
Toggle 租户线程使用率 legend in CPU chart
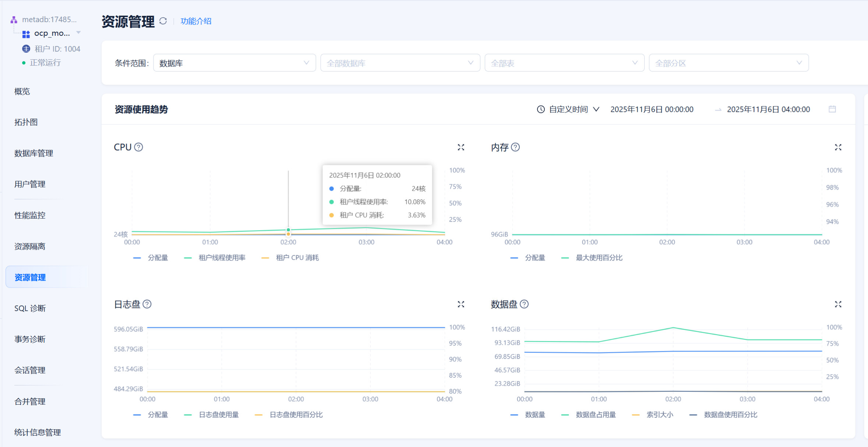coord(222,258)
